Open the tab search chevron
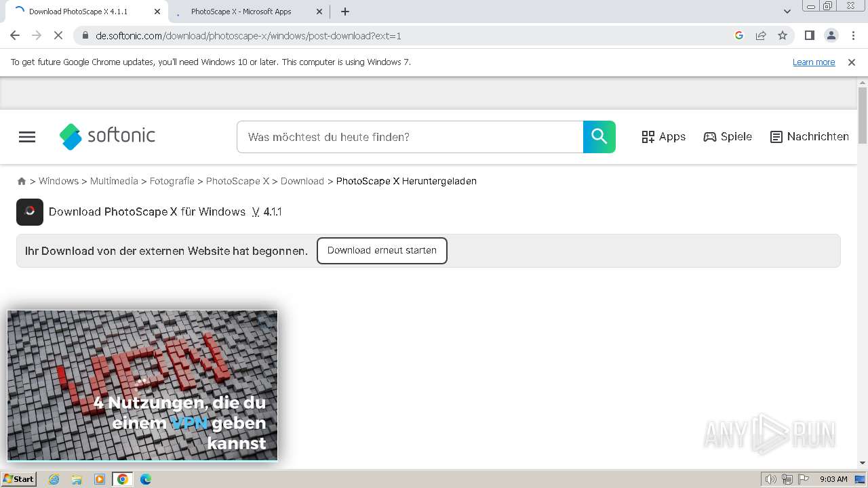 (787, 12)
